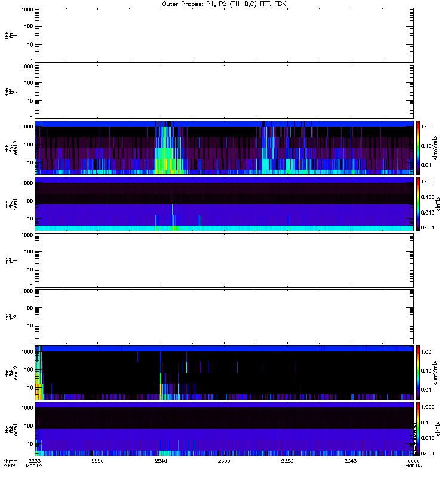Click the thc fbk edc12 spectrogram panel
The height and width of the screenshot is (478, 448).
[224, 373]
